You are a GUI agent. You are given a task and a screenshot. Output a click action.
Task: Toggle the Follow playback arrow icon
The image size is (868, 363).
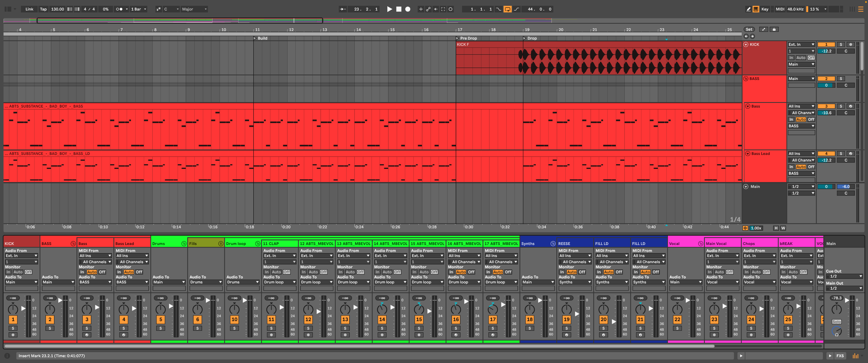tap(343, 9)
